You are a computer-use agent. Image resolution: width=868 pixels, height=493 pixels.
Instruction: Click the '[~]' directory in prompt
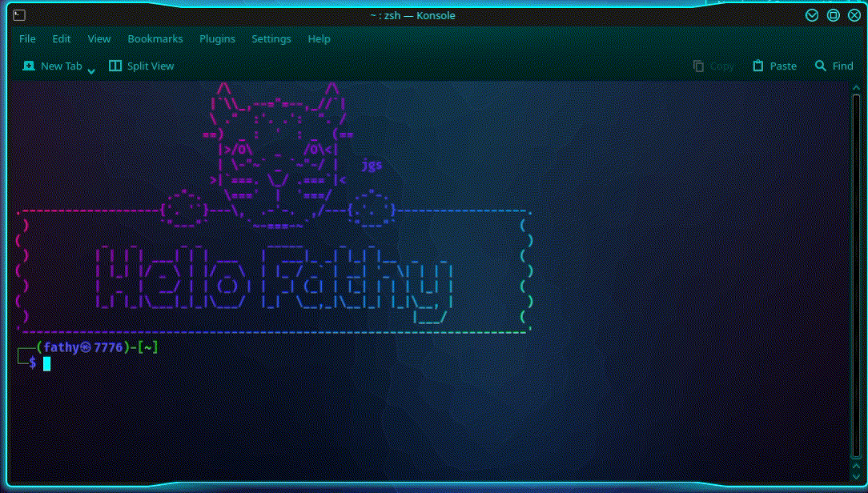point(148,347)
